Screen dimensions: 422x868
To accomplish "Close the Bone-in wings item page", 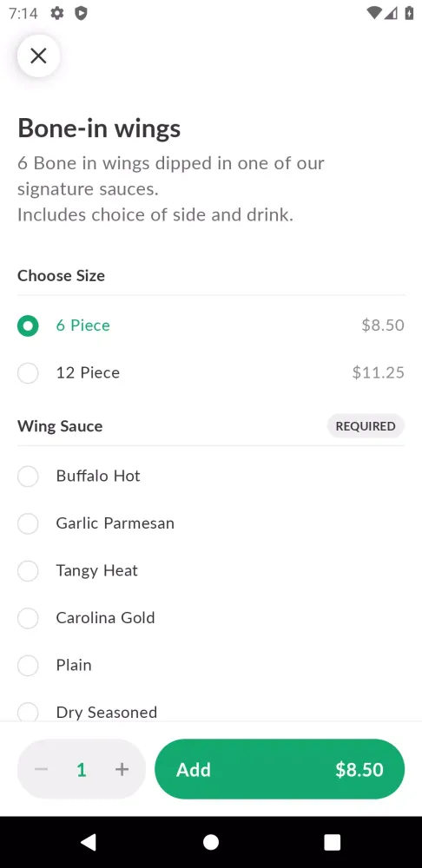I will 38,56.
